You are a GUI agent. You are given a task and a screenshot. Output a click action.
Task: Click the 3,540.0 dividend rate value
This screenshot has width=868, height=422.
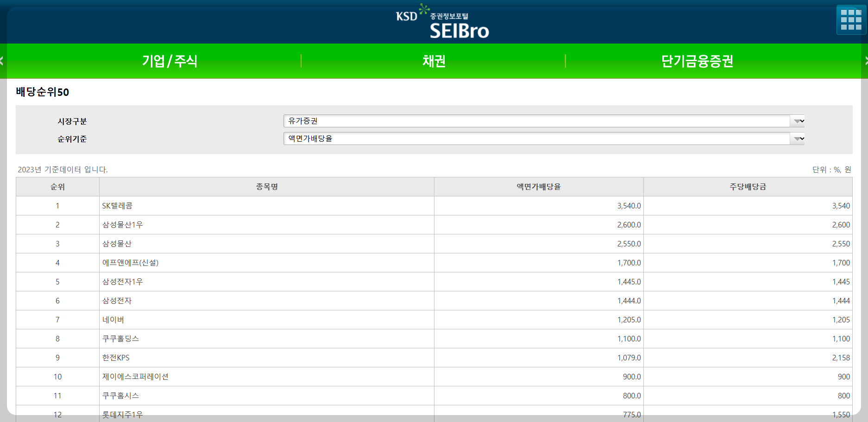point(629,206)
